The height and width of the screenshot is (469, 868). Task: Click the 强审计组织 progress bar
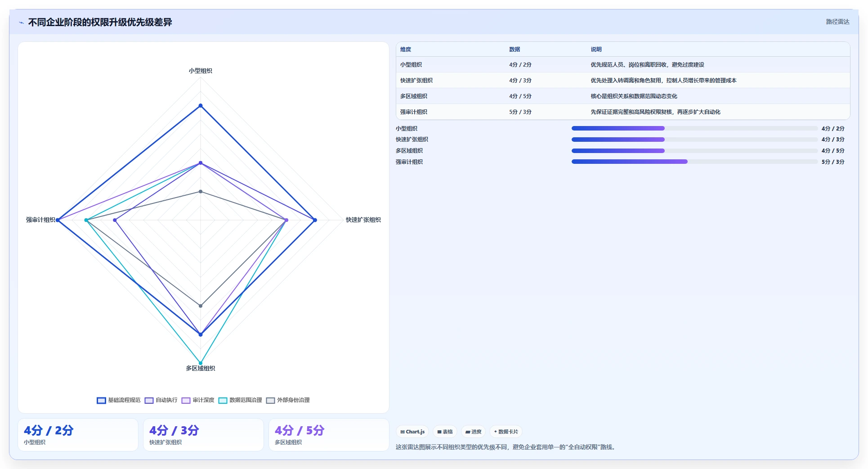click(x=694, y=162)
